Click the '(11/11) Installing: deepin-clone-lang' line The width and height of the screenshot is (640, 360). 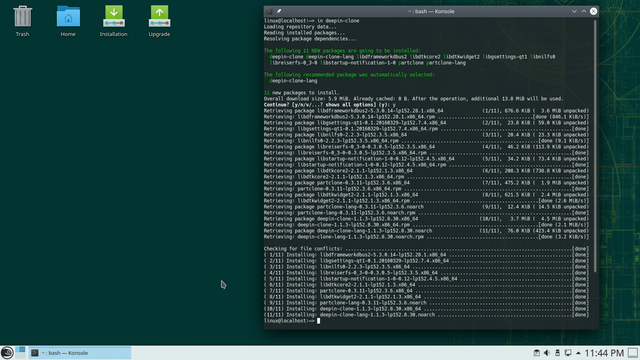tap(426, 315)
